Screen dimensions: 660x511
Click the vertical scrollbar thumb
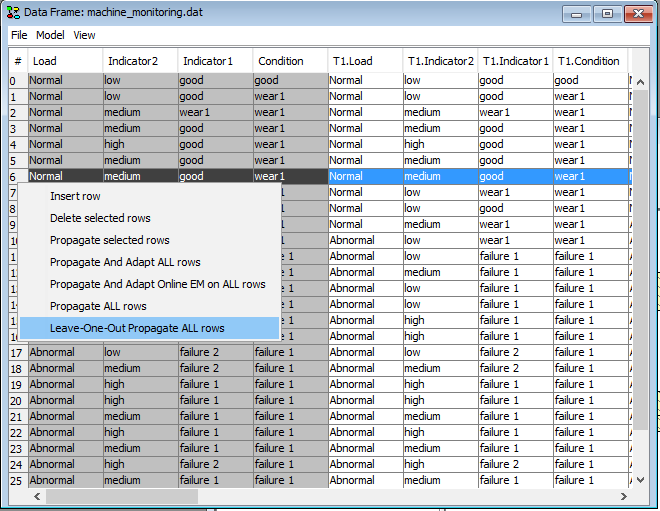[x=640, y=260]
